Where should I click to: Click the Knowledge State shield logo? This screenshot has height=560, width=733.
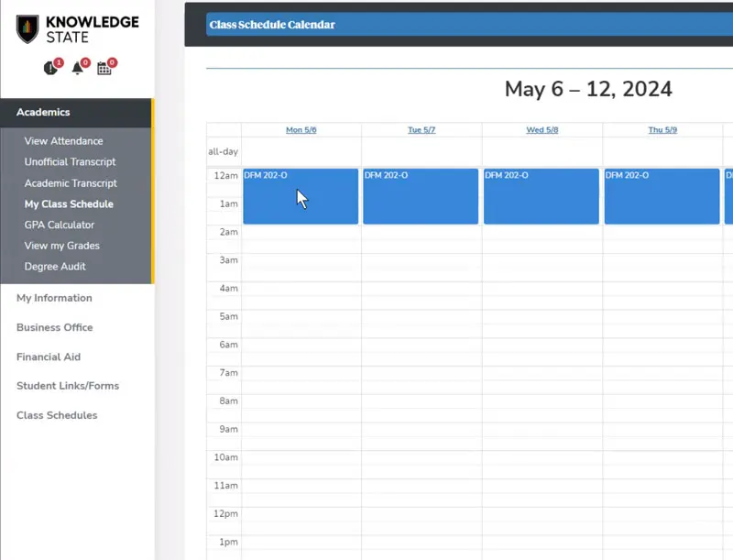(x=27, y=28)
